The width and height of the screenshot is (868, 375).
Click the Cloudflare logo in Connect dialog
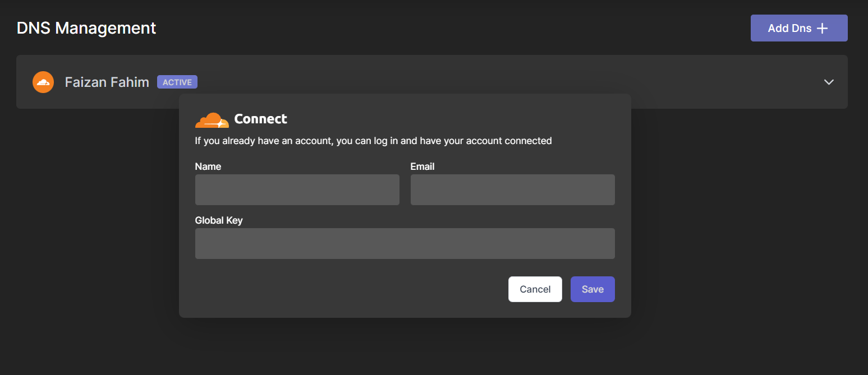coord(212,119)
